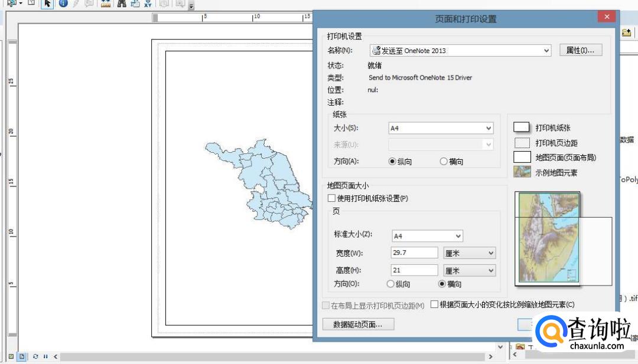
Task: Click the grayed Time Slider icon
Action: coord(164,4)
